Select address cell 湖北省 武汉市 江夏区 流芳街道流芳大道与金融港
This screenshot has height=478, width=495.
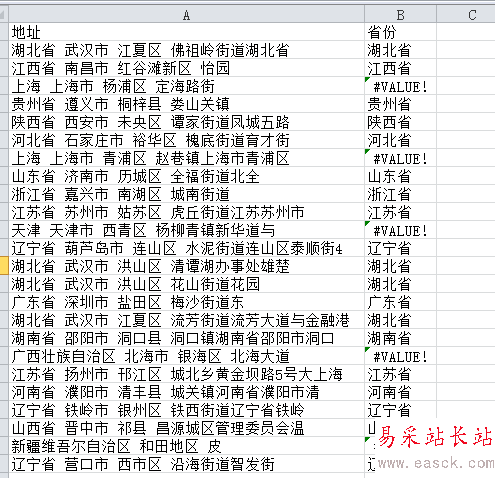[186, 320]
